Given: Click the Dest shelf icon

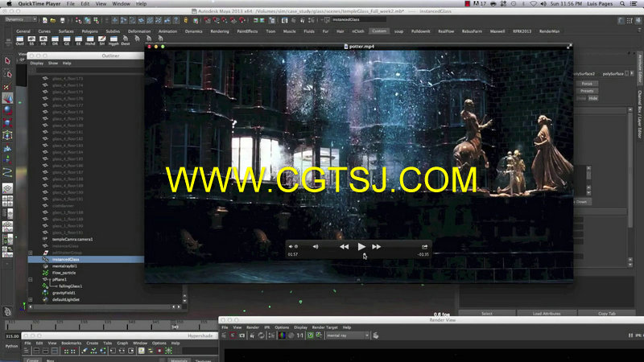Looking at the screenshot, I should coord(126,40).
